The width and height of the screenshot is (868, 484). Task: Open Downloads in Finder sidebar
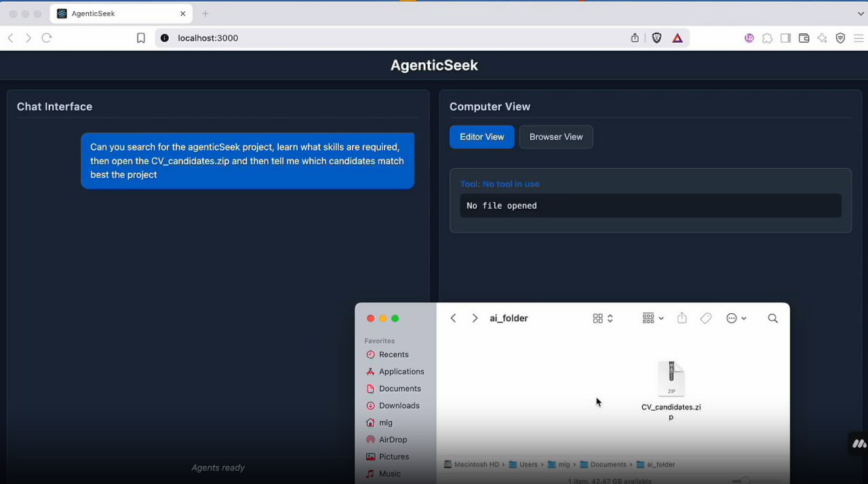click(x=399, y=405)
